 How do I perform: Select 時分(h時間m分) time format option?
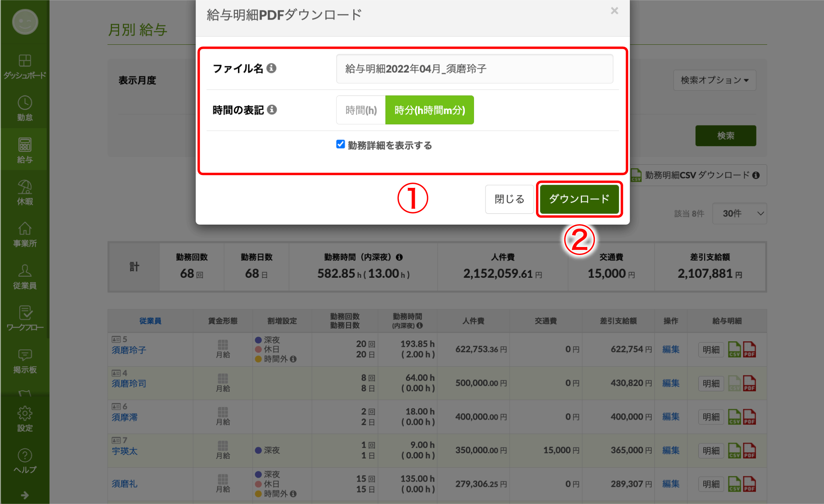pyautogui.click(x=430, y=110)
